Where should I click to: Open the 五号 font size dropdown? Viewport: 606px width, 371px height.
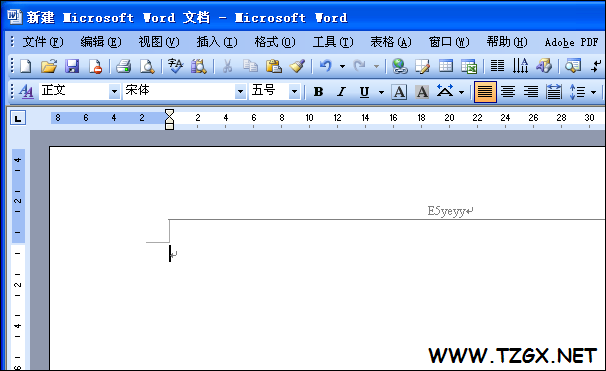click(294, 92)
